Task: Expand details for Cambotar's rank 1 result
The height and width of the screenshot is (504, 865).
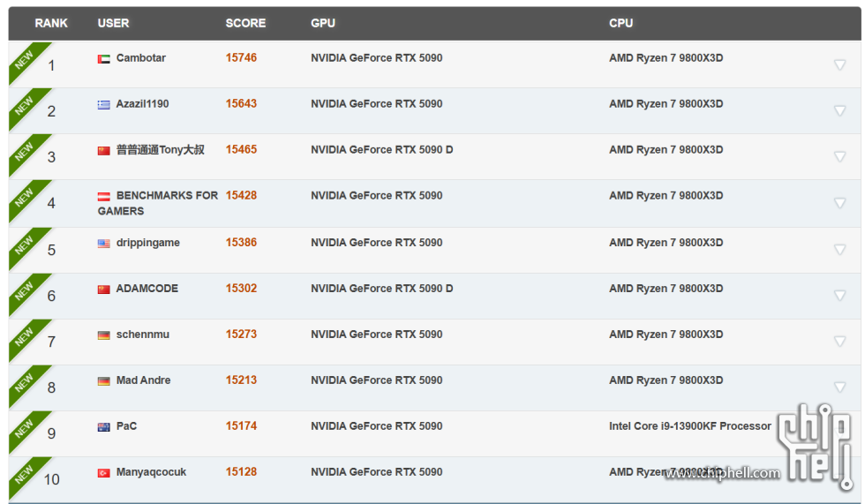Action: [x=839, y=65]
